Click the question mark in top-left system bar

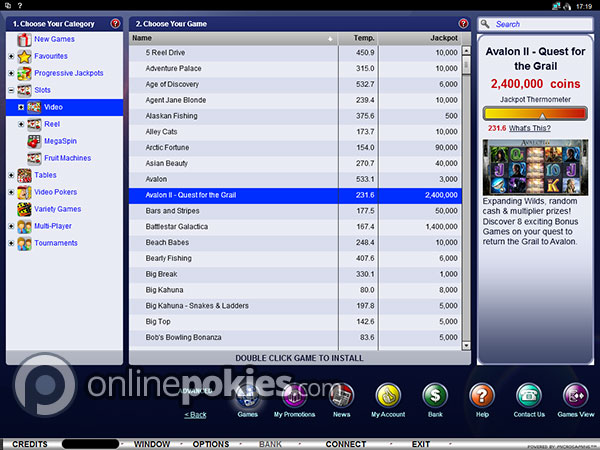click(x=20, y=5)
